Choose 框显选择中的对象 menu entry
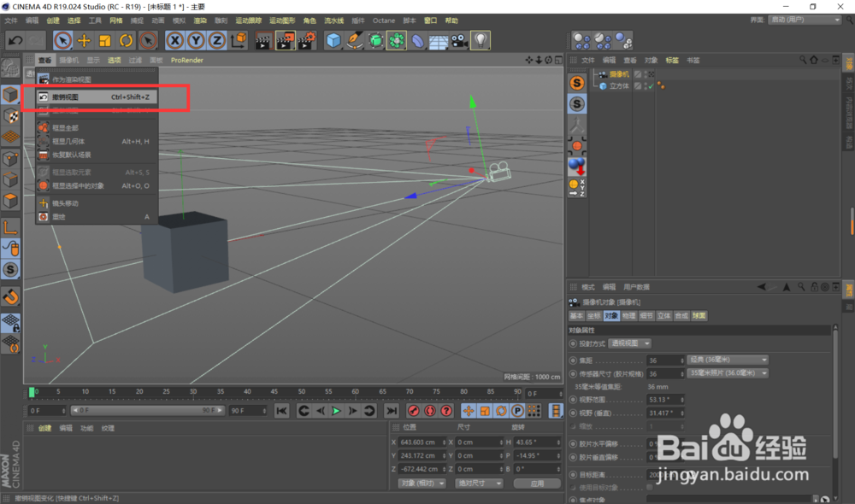The height and width of the screenshot is (504, 855). tap(97, 186)
